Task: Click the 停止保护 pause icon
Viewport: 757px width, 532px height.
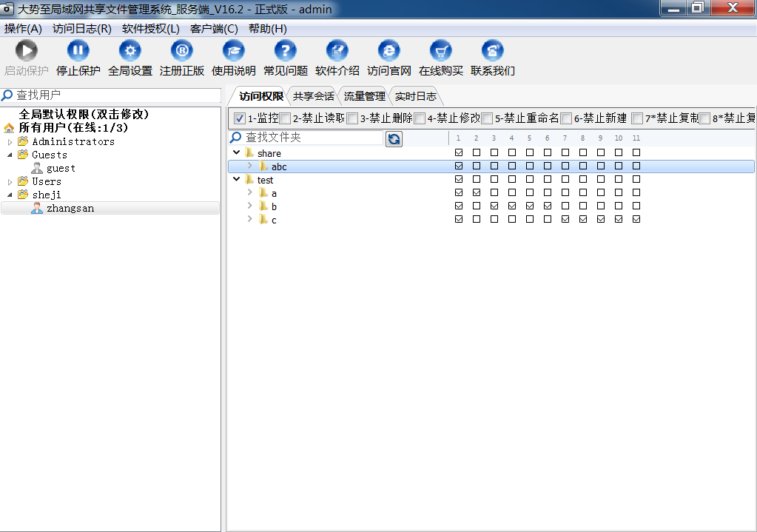Action: (78, 50)
